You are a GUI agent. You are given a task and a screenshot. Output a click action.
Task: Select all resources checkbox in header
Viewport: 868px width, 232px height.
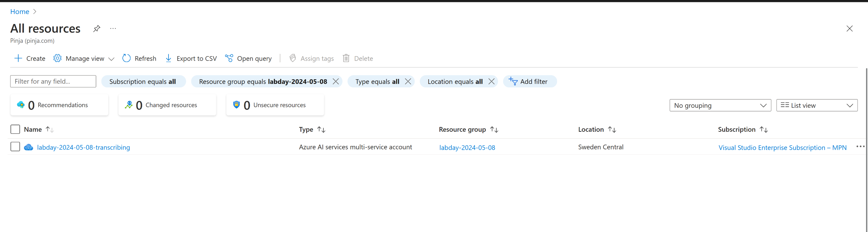point(15,129)
